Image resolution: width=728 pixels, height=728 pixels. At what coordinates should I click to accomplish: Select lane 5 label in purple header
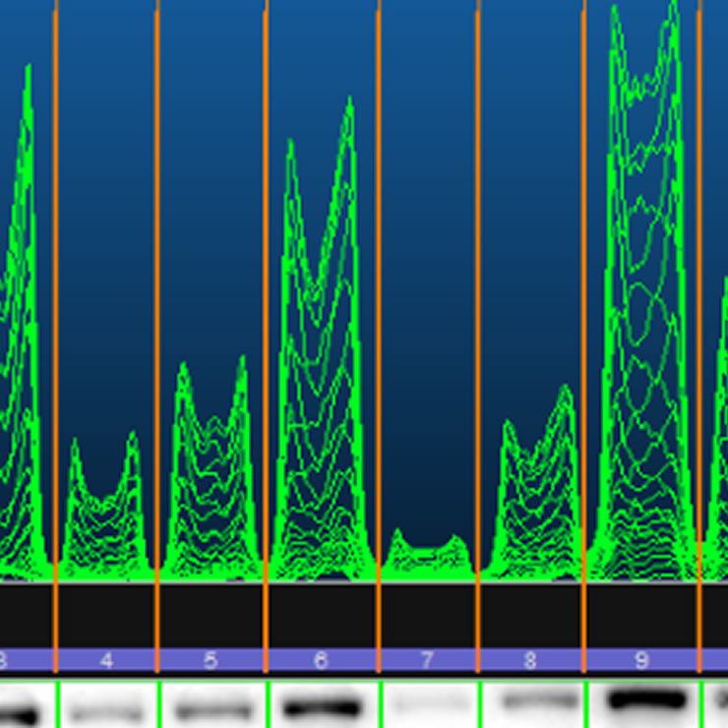coord(210,661)
